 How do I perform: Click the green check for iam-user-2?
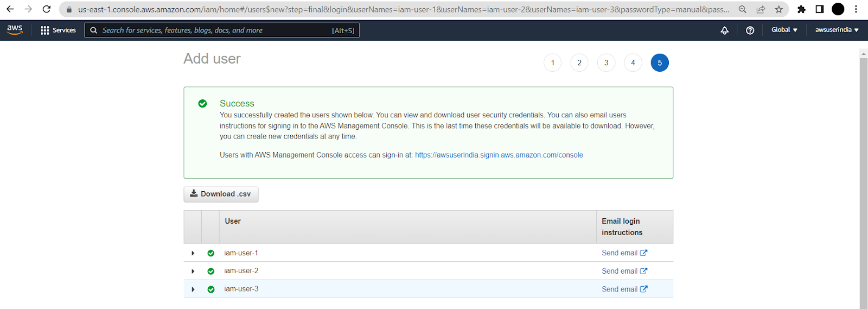point(211,271)
